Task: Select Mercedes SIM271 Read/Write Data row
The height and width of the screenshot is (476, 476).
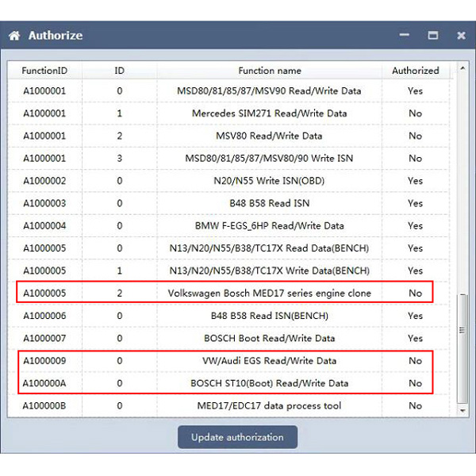Action: [228, 113]
